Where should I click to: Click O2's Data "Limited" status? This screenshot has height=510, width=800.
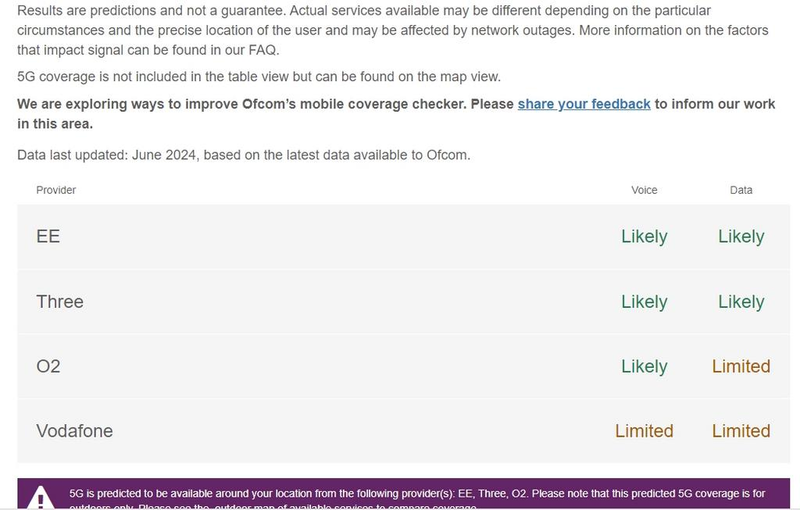(x=741, y=367)
